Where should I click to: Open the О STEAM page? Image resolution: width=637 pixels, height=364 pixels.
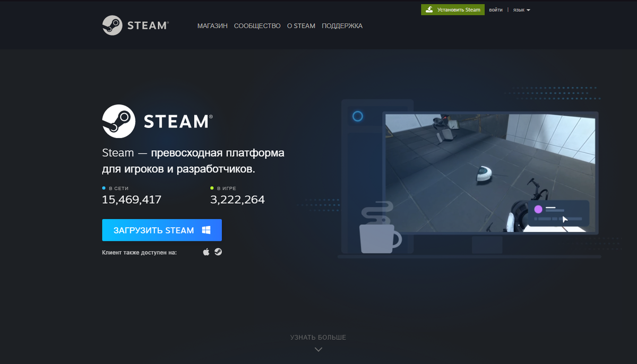301,25
